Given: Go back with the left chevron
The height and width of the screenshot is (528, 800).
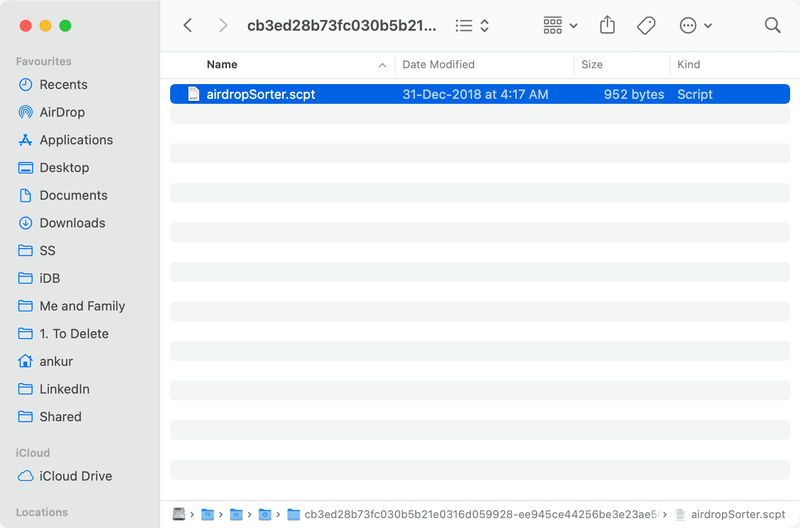Looking at the screenshot, I should pos(188,26).
